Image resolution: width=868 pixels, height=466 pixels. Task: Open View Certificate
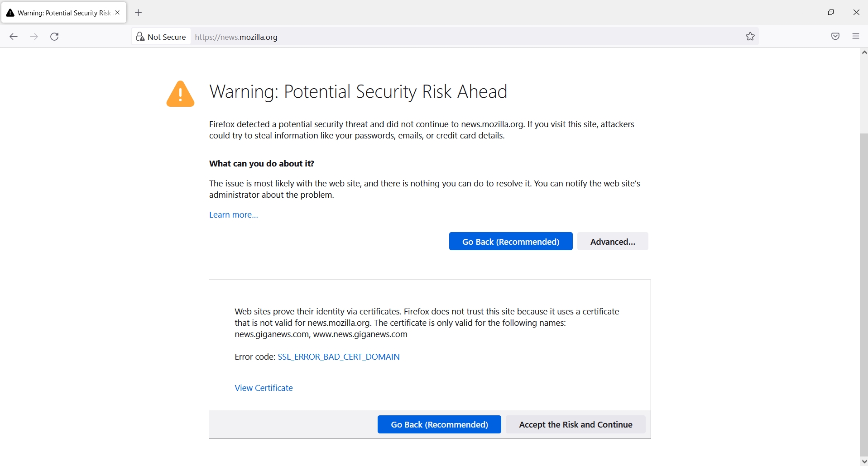coord(264,388)
